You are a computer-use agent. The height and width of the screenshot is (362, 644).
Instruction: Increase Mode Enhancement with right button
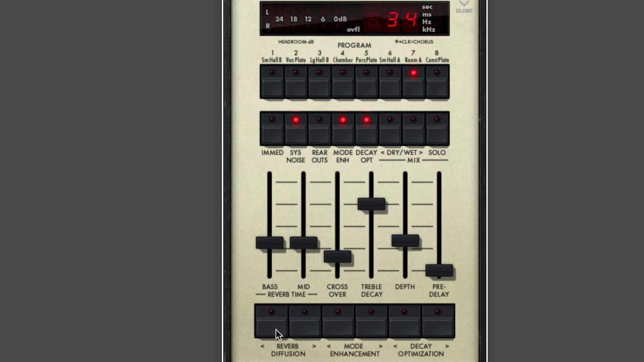coord(371,321)
